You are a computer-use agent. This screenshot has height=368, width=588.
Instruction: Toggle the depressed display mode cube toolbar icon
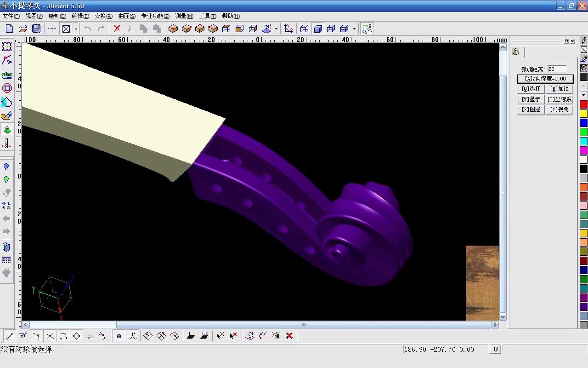[x=317, y=28]
